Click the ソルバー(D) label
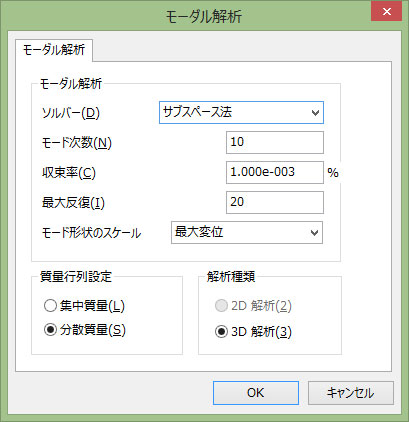Image resolution: width=409 pixels, height=422 pixels. [71, 113]
